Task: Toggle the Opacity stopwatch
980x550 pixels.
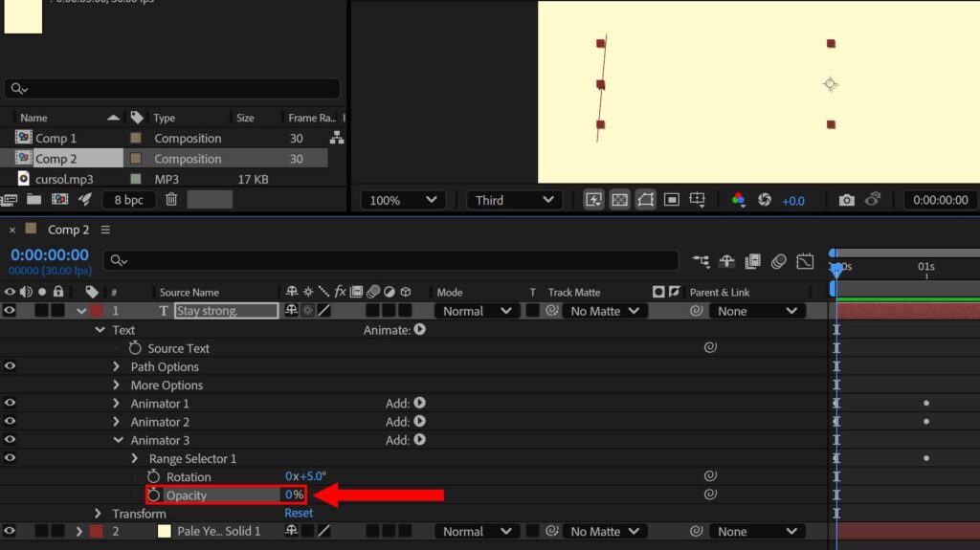Action: tap(153, 495)
